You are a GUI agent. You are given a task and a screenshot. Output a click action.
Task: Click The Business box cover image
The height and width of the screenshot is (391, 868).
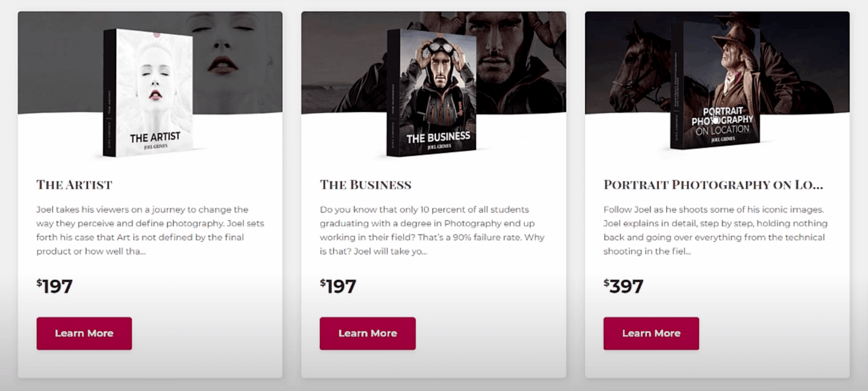[x=438, y=92]
